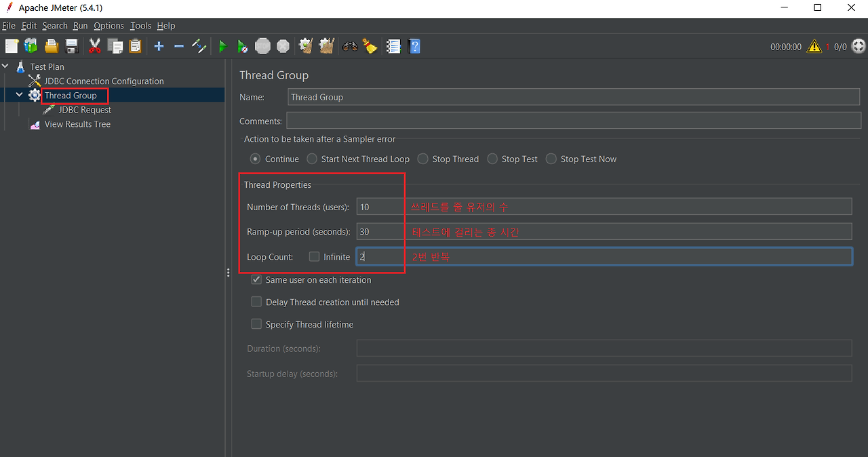Select the Stop Test radio button

(492, 159)
